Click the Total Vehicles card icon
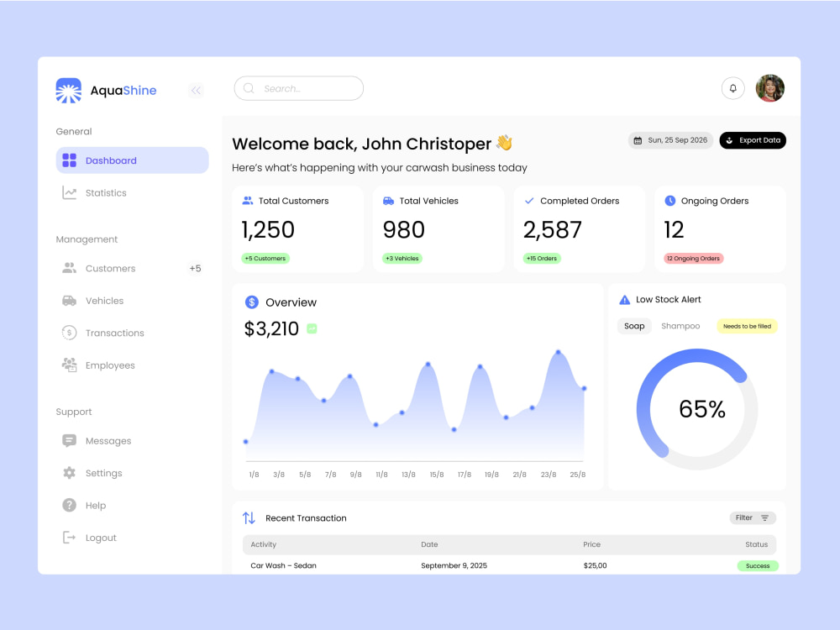 click(x=388, y=201)
